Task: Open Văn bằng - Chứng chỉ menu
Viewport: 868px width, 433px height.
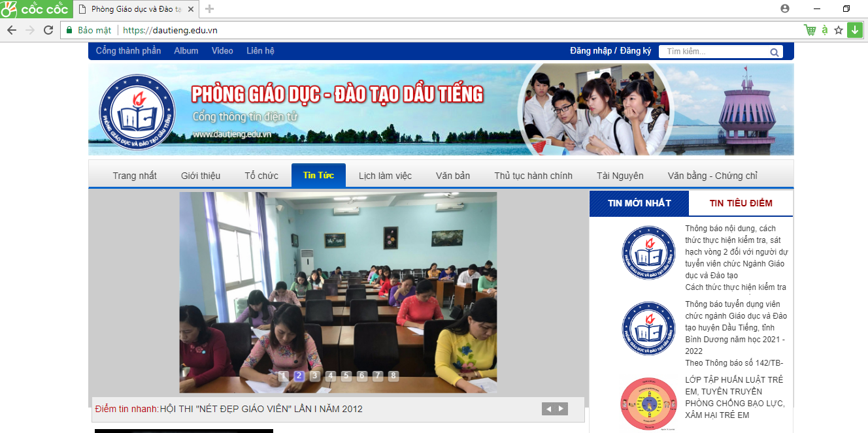Action: coord(712,176)
